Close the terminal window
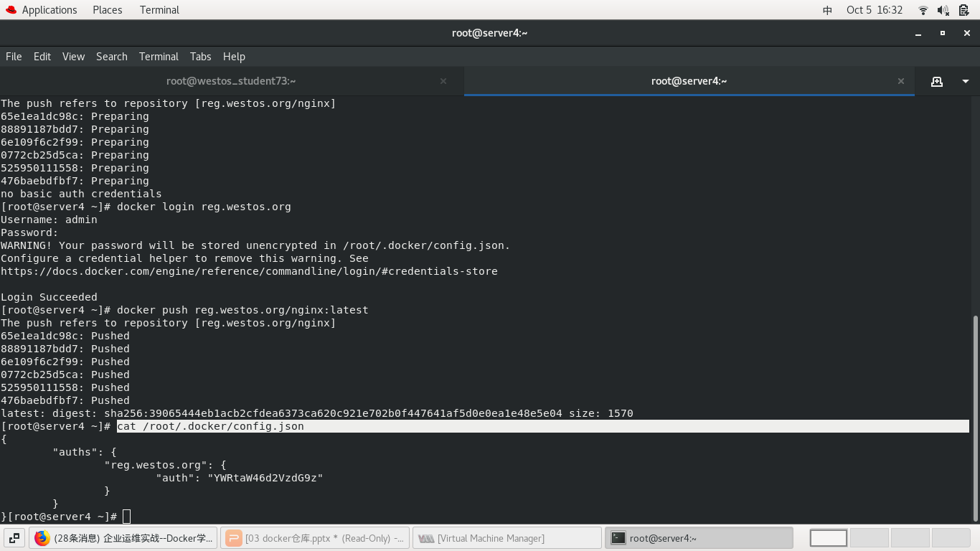Image resolution: width=980 pixels, height=551 pixels. 967,33
